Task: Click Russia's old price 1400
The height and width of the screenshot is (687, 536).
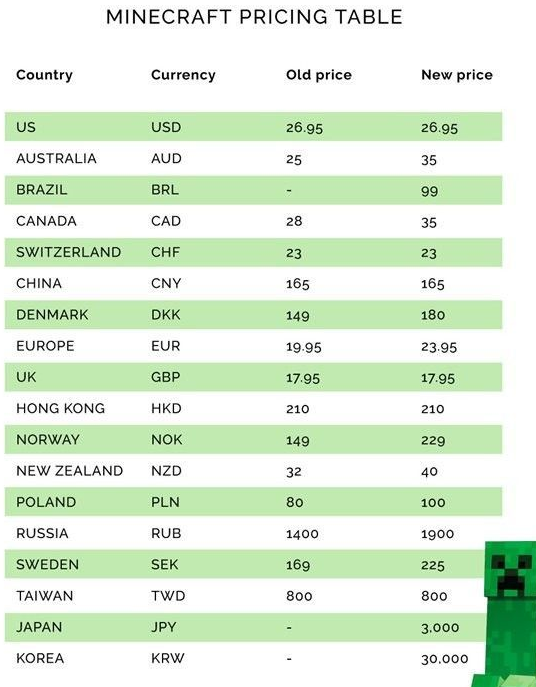Action: tap(302, 534)
